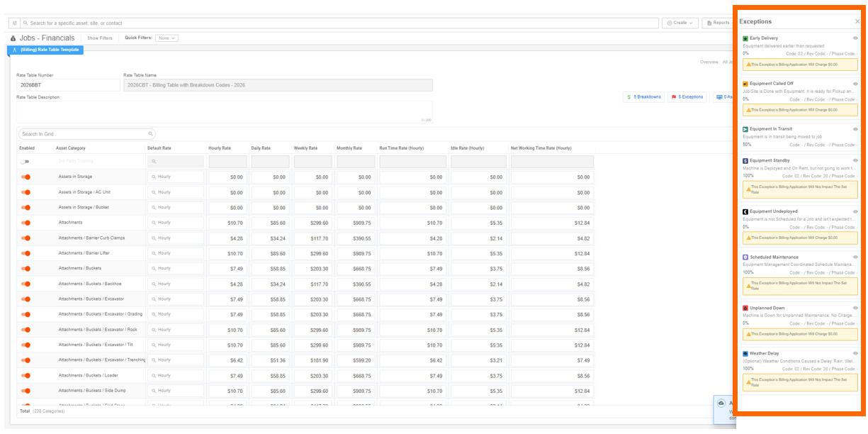Sort by Net Working Time Rate (Hourly) header
Image resolution: width=868 pixels, height=434 pixels.
click(x=541, y=148)
